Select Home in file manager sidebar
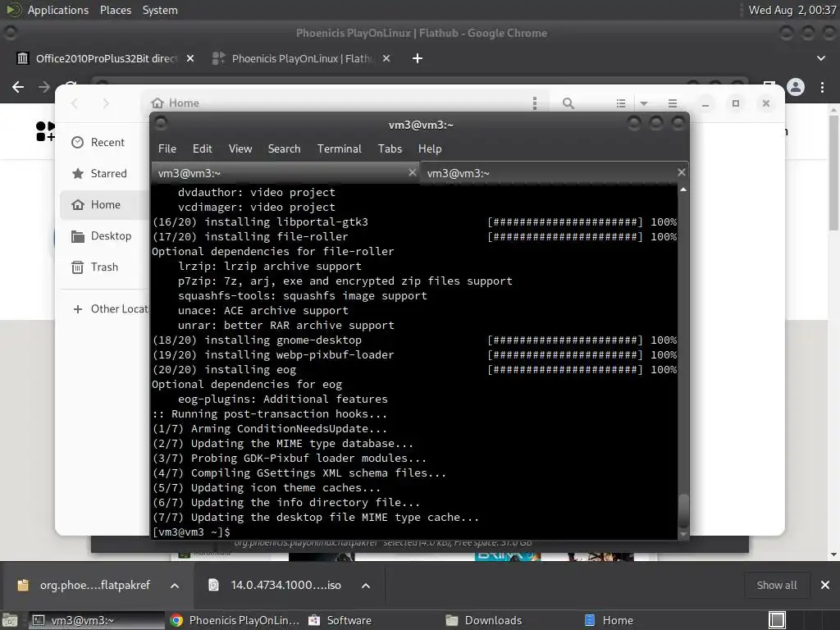 pyautogui.click(x=104, y=204)
